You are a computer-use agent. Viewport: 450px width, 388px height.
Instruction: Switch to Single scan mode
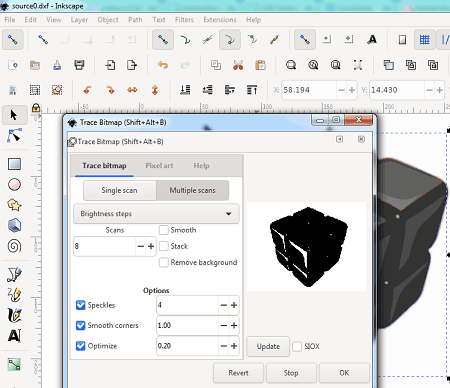pyautogui.click(x=119, y=190)
